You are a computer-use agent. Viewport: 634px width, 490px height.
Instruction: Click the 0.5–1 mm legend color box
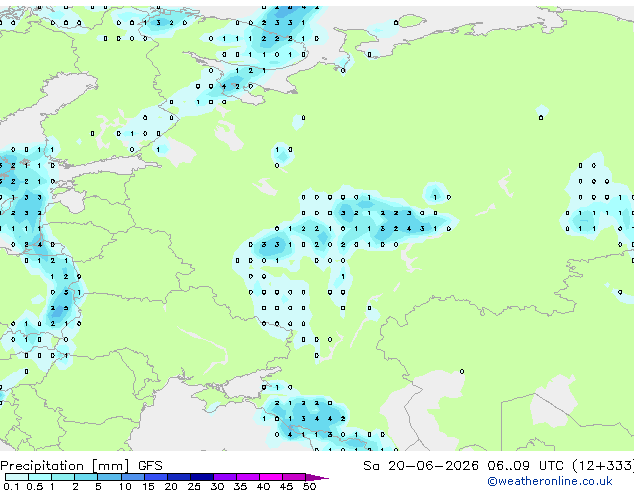click(40, 477)
